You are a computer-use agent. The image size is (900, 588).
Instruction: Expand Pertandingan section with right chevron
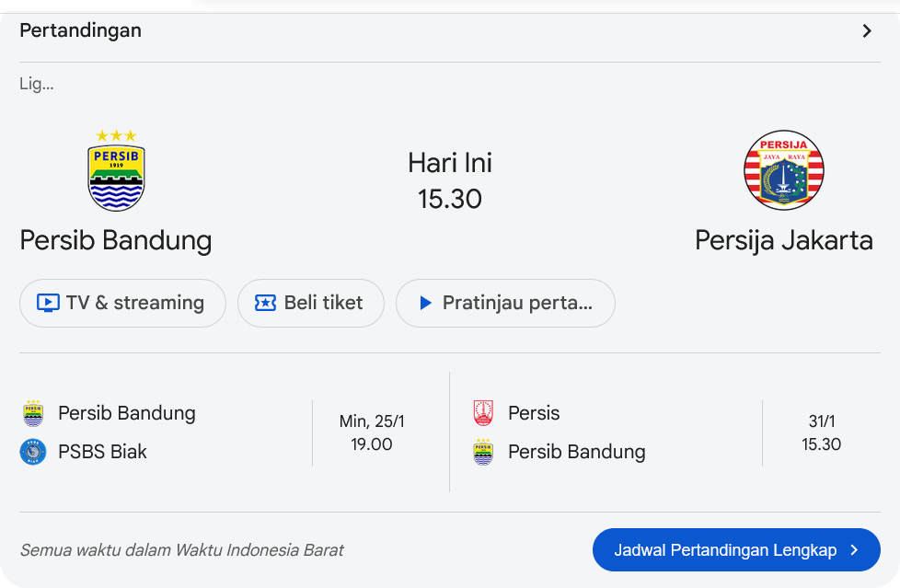pyautogui.click(x=867, y=31)
